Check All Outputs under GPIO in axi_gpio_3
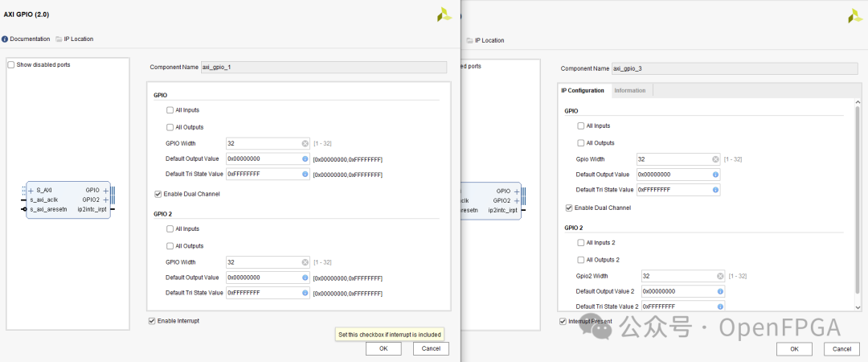 (581, 142)
